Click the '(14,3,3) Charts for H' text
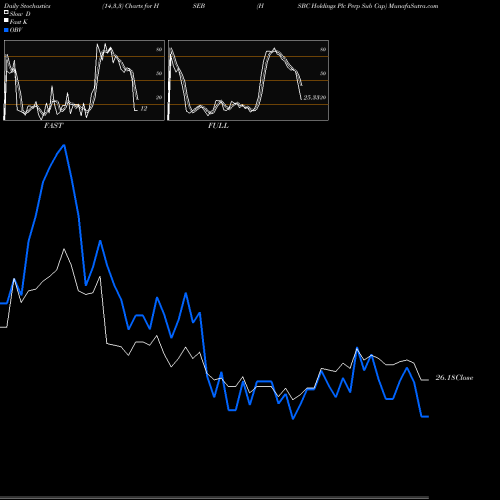This screenshot has width=500, height=500. [131, 6]
